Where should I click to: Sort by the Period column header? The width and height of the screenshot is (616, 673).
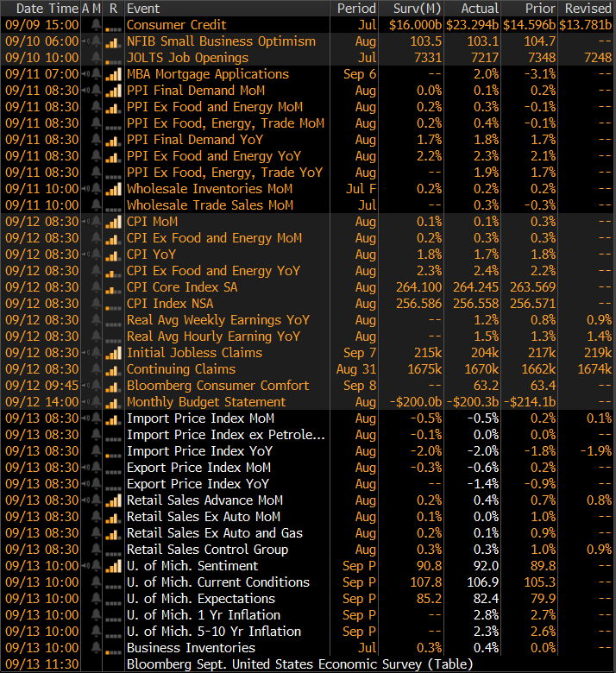coord(356,9)
